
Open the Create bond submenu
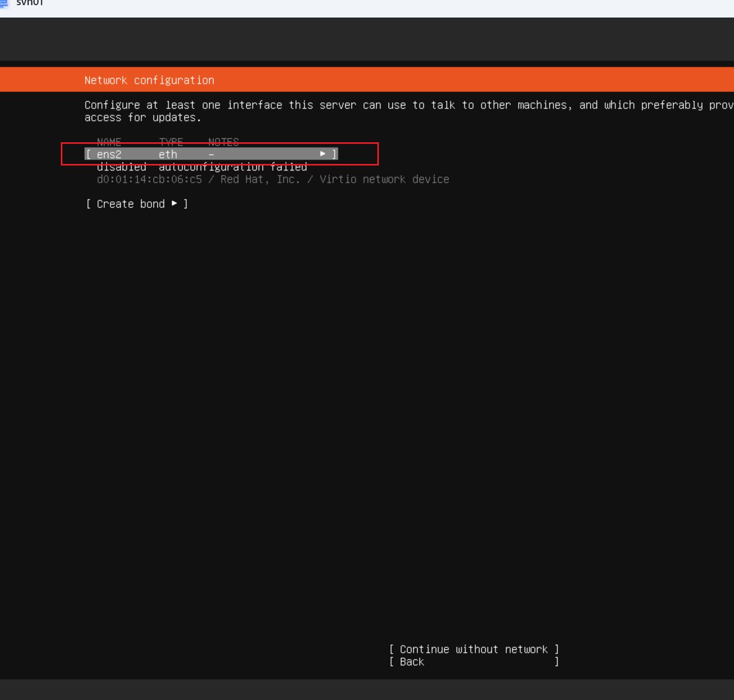[x=137, y=204]
